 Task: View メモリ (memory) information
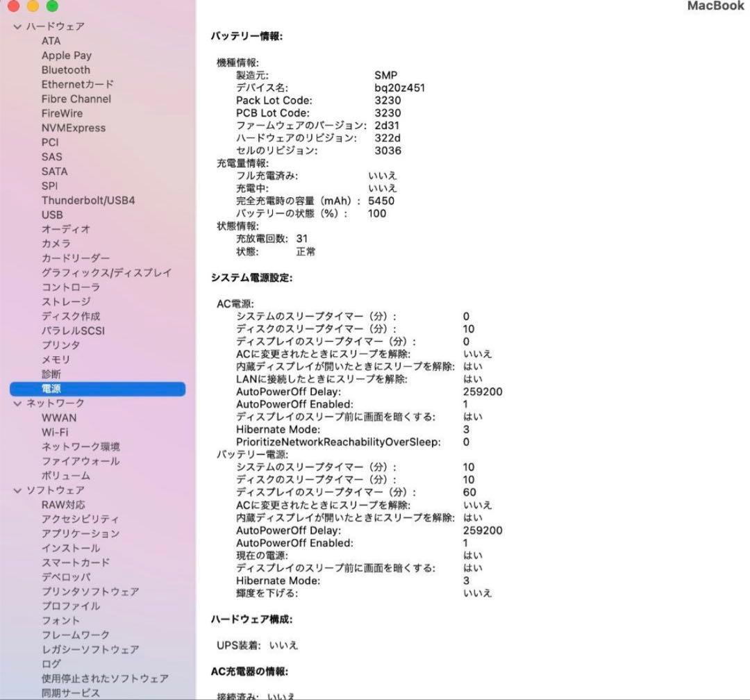56,359
